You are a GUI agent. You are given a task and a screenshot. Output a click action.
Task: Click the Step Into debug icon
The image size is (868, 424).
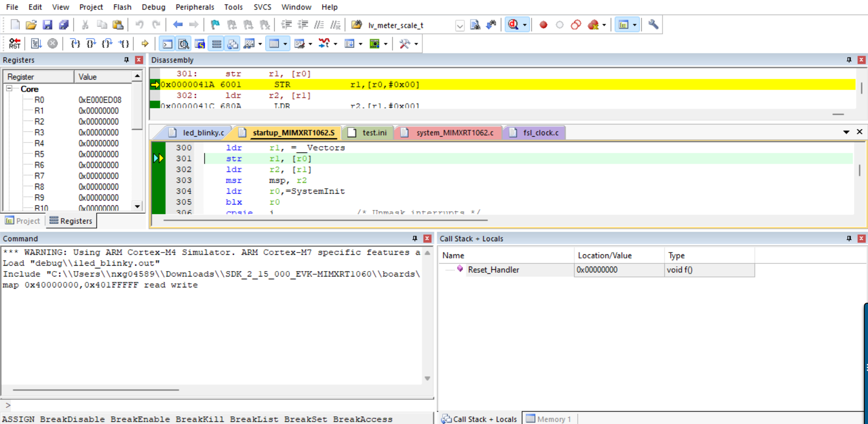tap(75, 43)
